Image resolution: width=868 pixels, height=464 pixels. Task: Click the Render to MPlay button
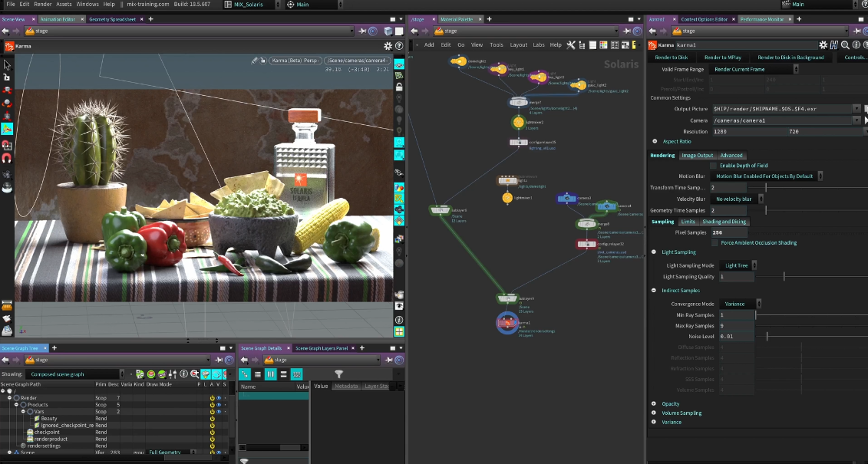722,58
